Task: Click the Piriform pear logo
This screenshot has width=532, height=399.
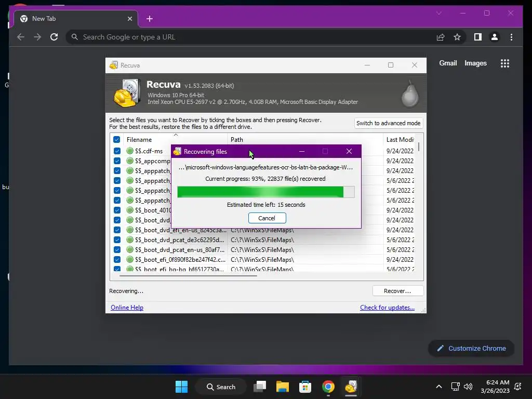Action: (410, 94)
